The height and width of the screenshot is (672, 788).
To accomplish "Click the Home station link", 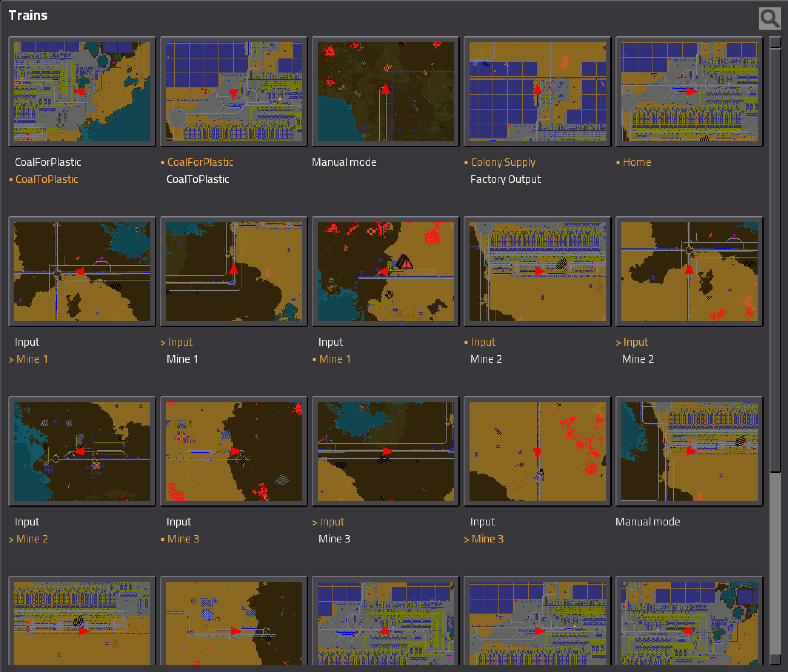I will (x=636, y=162).
